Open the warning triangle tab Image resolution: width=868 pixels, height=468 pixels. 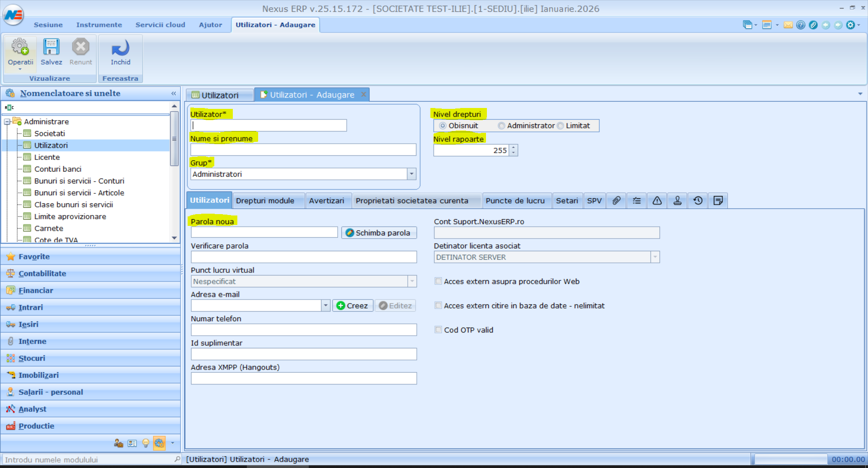[657, 201]
